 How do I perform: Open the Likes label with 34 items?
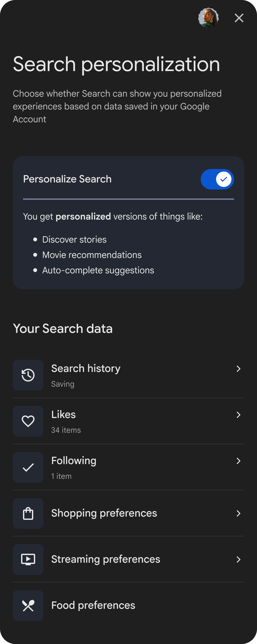(64, 415)
